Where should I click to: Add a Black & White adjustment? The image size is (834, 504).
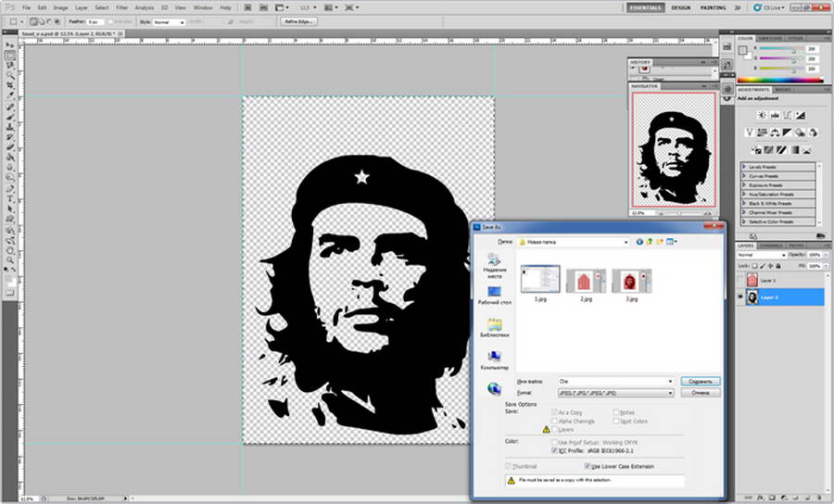(787, 132)
